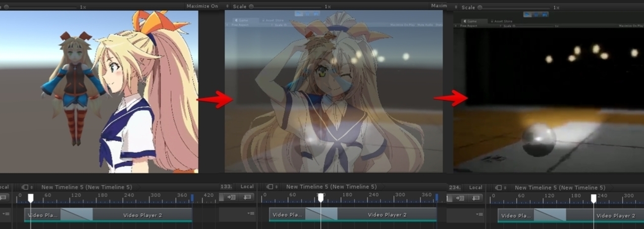Screen dimensions: 644x229
Task: Click the Timeline playhead in the middle timeline
Action: pos(321,198)
